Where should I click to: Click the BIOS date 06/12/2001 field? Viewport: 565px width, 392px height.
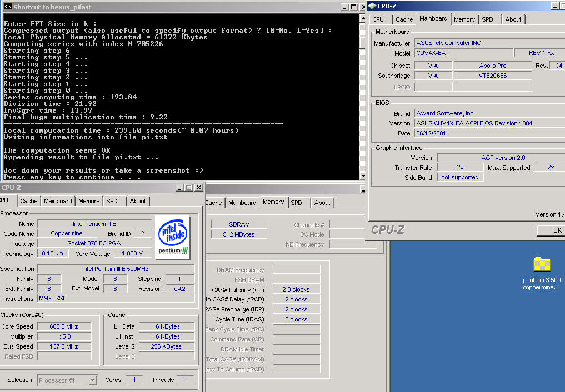click(490, 133)
